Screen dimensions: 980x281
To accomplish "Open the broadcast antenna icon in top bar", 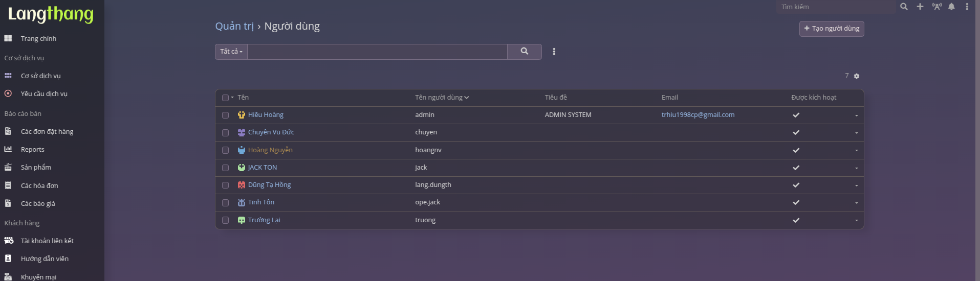I will pos(937,7).
